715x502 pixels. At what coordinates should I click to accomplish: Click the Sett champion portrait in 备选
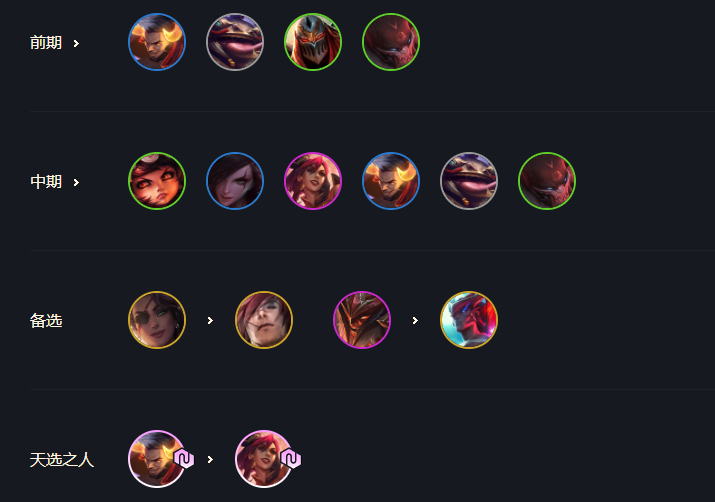pyautogui.click(x=264, y=320)
